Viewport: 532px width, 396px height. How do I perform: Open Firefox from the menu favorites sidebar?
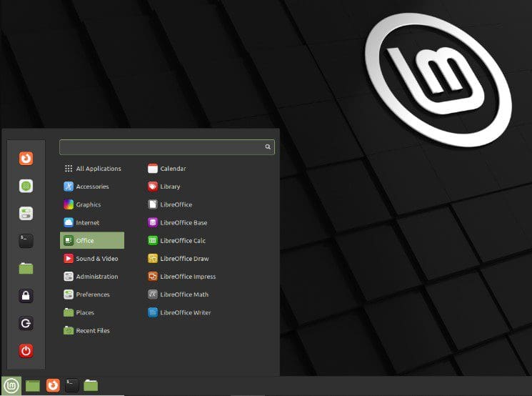pos(26,158)
